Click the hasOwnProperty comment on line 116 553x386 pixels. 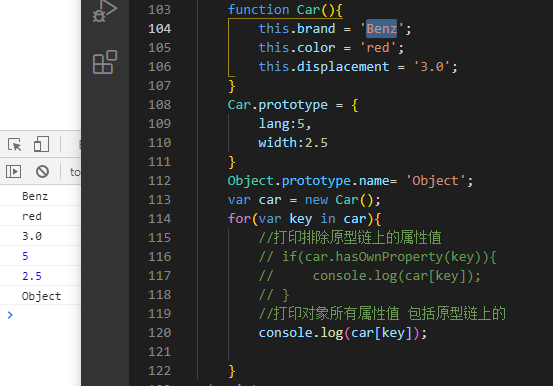coord(378,257)
